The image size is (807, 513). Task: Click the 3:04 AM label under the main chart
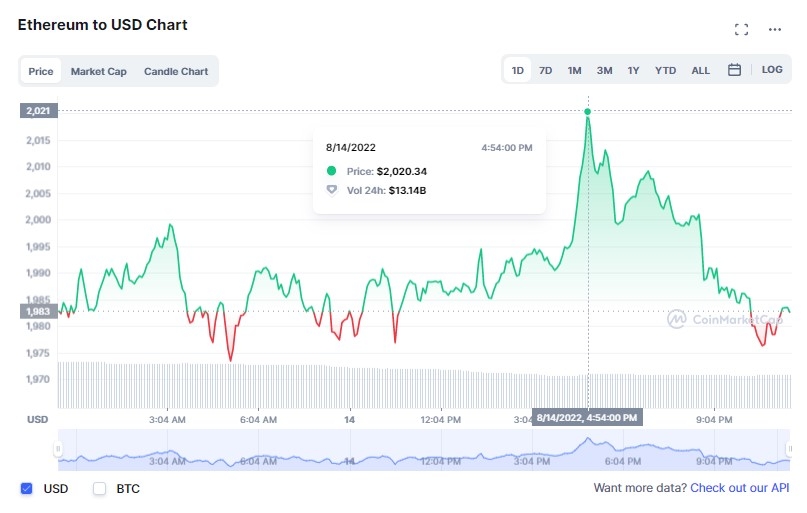coord(167,420)
